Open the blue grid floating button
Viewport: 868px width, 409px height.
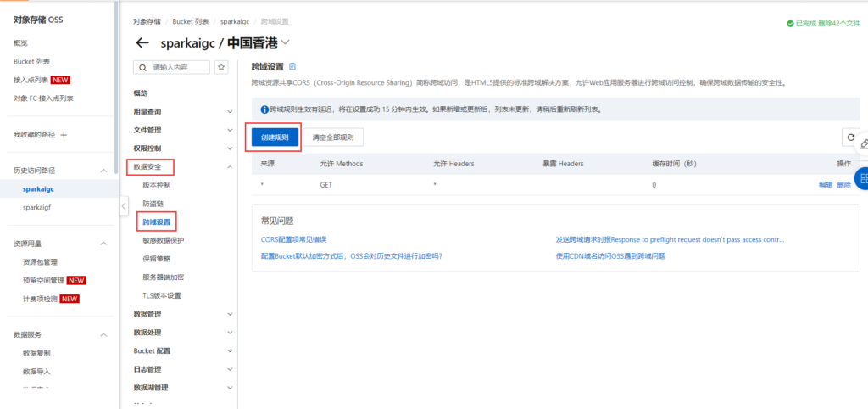(861, 178)
